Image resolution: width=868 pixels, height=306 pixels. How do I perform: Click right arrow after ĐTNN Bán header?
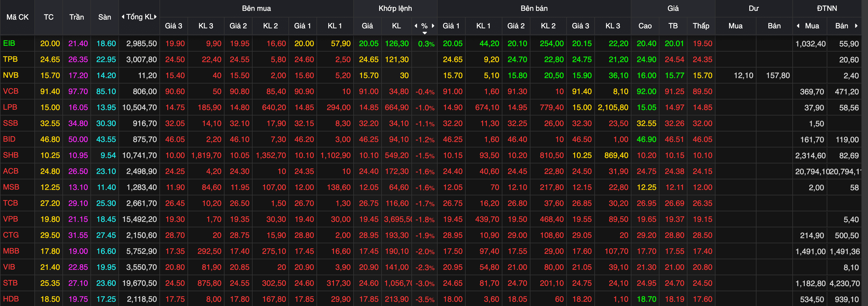tap(856, 26)
